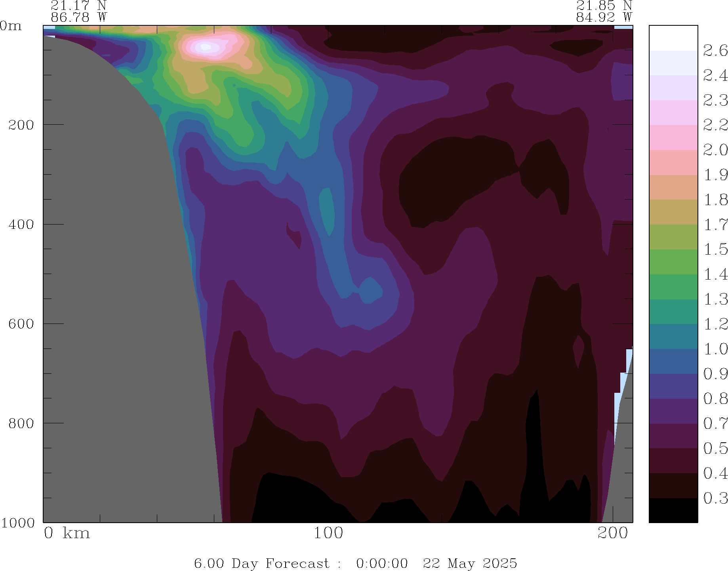Select the 200 km axis label
This screenshot has height=571, width=728.
(x=613, y=533)
